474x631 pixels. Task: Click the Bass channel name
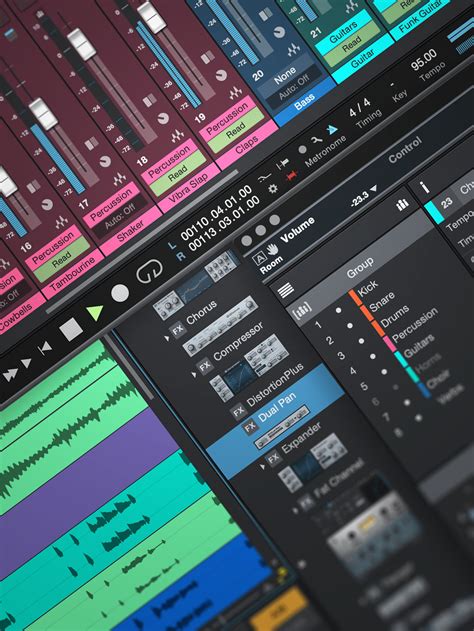click(x=304, y=102)
